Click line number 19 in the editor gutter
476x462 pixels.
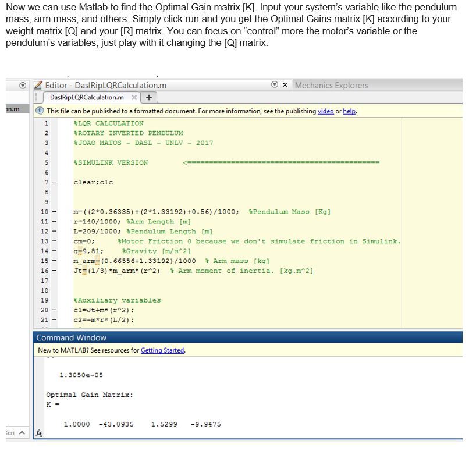(x=45, y=300)
